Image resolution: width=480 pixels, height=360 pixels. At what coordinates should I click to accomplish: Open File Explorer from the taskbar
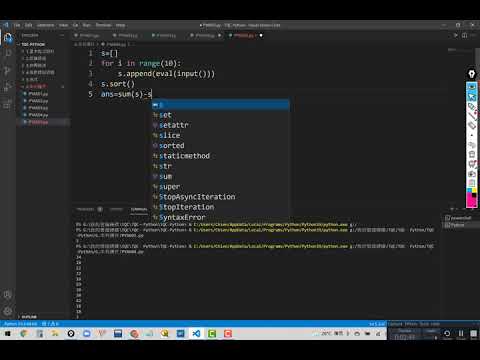point(55,333)
